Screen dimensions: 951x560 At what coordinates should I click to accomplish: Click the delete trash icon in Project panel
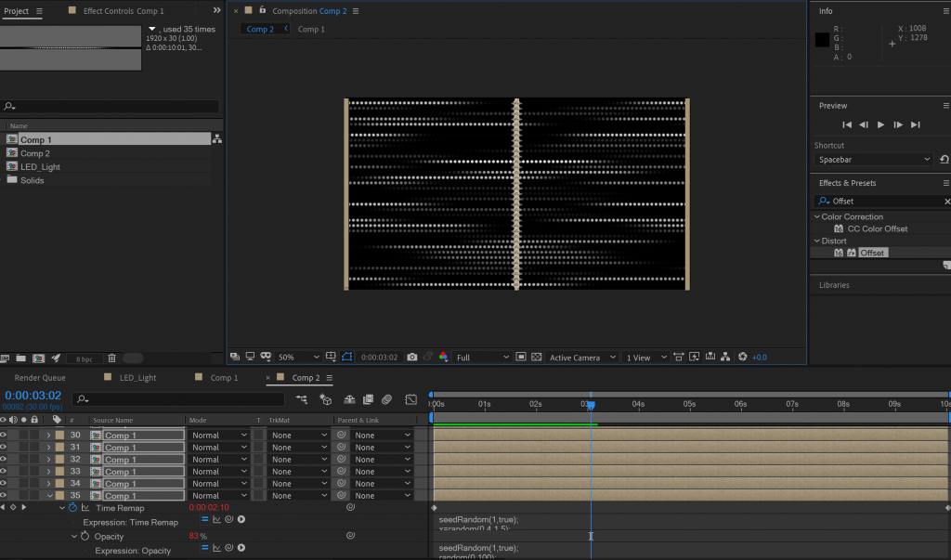pyautogui.click(x=111, y=358)
